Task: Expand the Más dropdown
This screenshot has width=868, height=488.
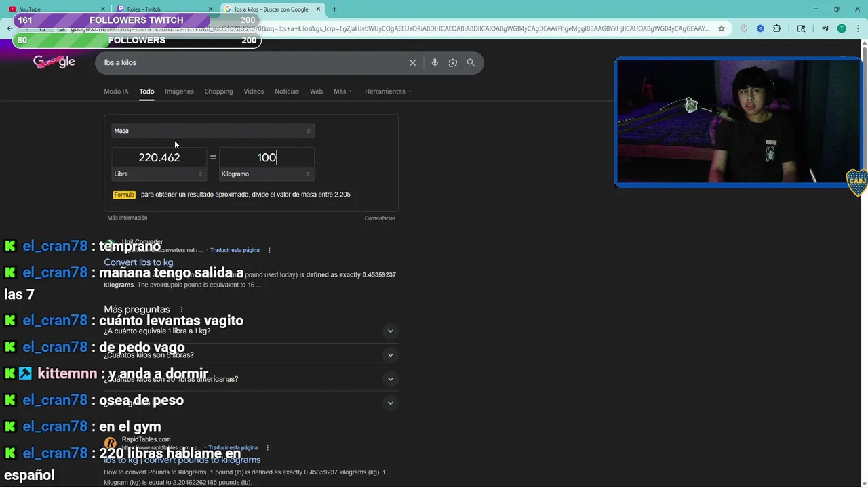Action: coord(342,91)
